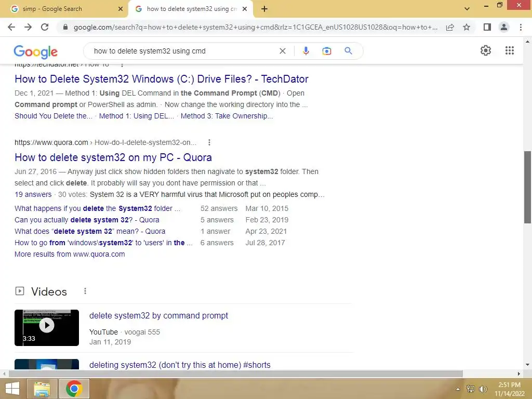Open 'Should You Delete the...' sublink
The image size is (532, 399).
[x=54, y=116]
